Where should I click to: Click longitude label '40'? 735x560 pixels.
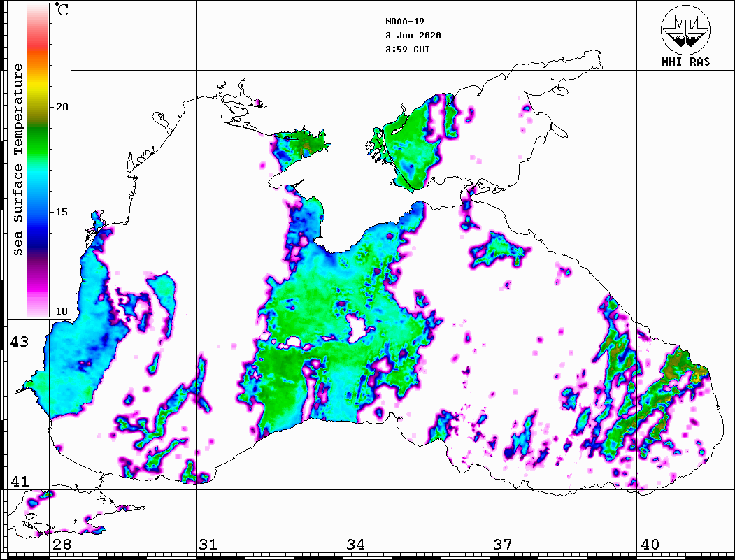650,544
